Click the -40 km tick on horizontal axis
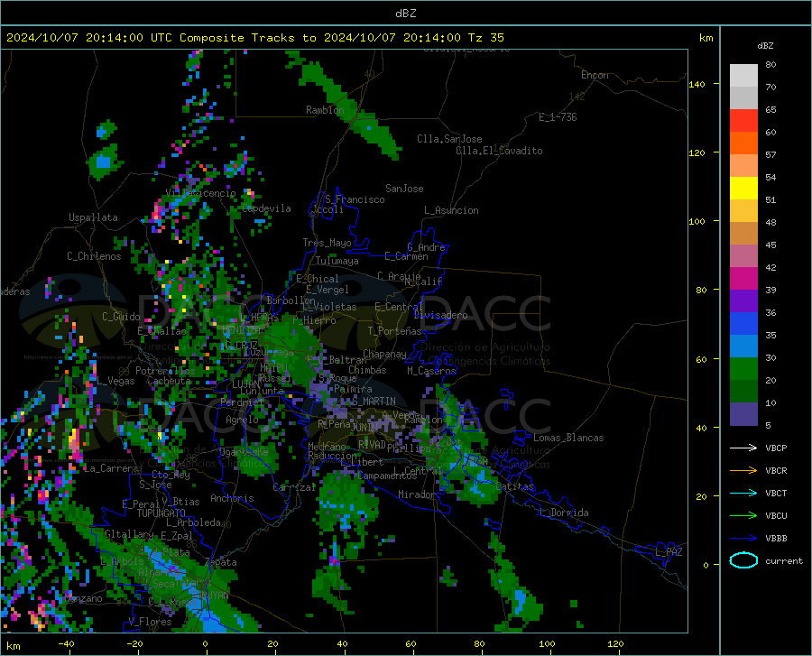The height and width of the screenshot is (656, 812). click(66, 644)
